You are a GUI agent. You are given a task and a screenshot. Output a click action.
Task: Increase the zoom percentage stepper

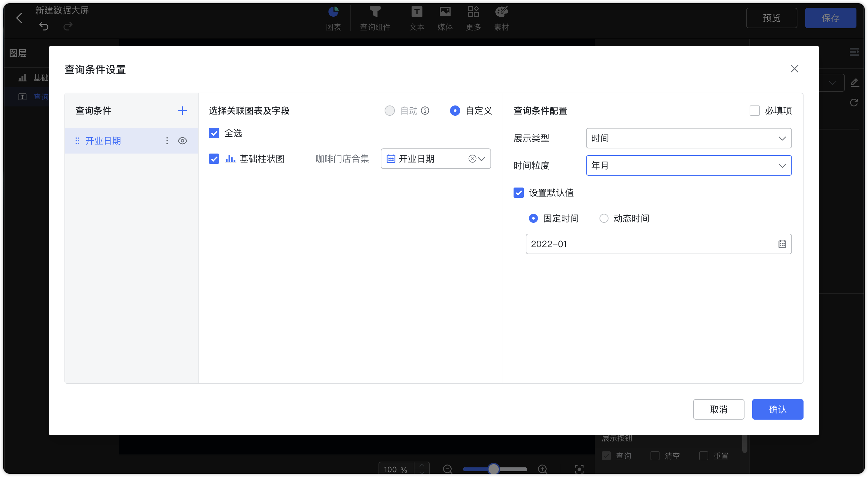pos(421,465)
